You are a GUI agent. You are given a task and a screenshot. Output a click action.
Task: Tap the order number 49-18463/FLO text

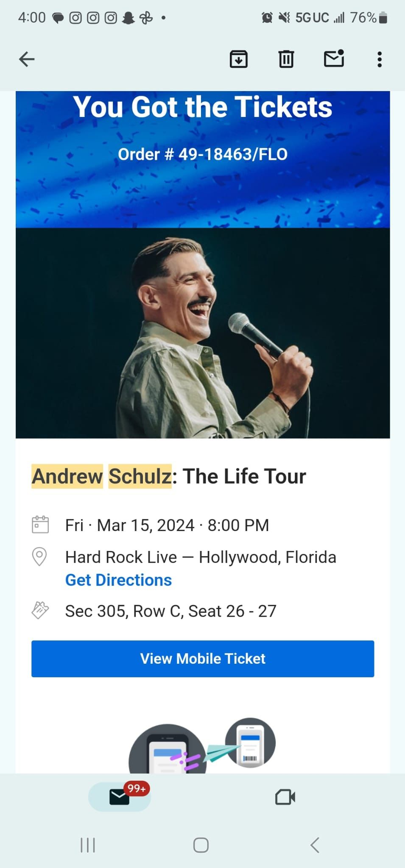pos(203,154)
